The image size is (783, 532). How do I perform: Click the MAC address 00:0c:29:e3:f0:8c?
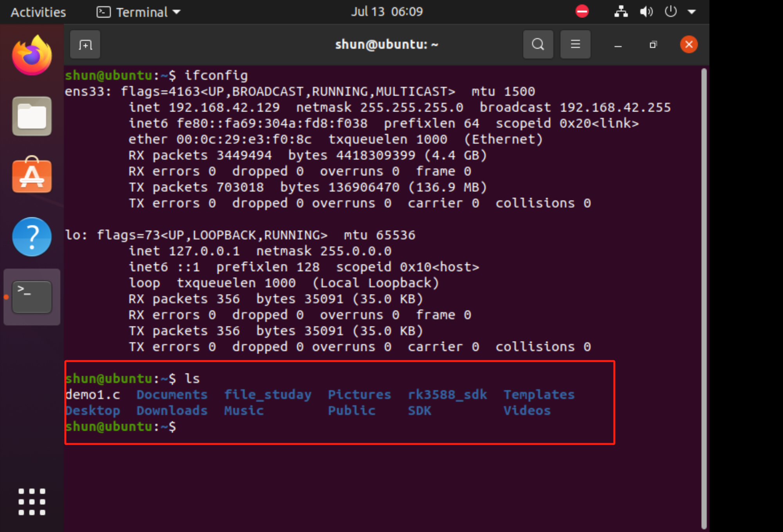pos(244,139)
